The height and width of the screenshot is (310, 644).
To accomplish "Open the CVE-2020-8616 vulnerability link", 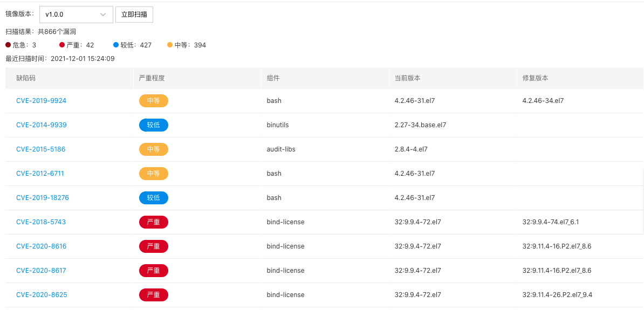I will point(41,246).
